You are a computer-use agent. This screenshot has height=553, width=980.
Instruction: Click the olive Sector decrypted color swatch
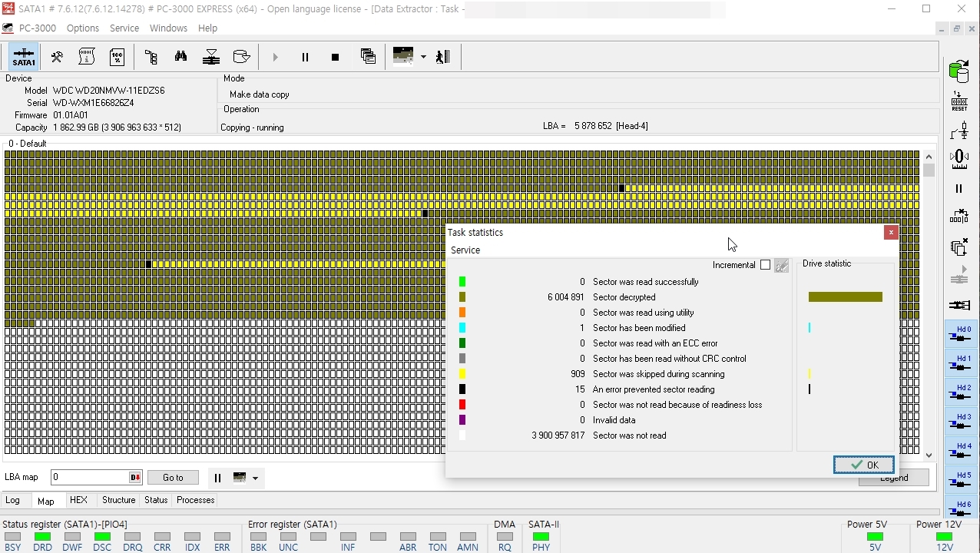(462, 297)
